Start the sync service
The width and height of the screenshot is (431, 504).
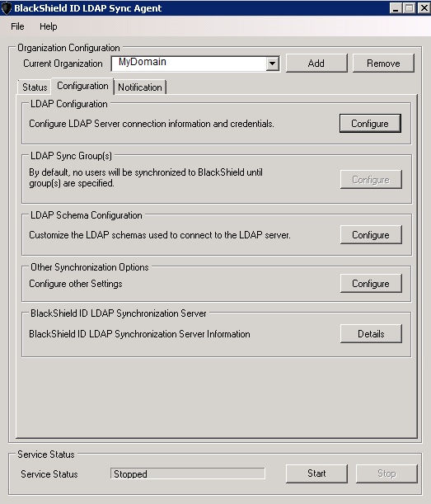(316, 473)
